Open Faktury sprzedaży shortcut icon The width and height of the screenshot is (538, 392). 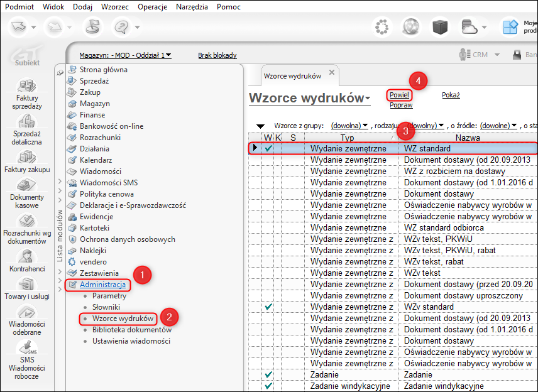point(26,85)
